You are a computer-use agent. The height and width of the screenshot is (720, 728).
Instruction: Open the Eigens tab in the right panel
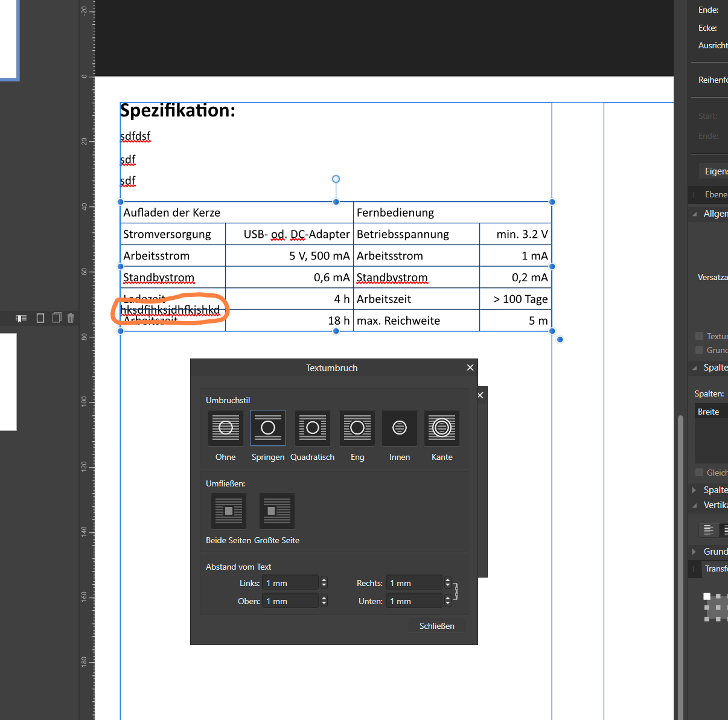coord(715,171)
